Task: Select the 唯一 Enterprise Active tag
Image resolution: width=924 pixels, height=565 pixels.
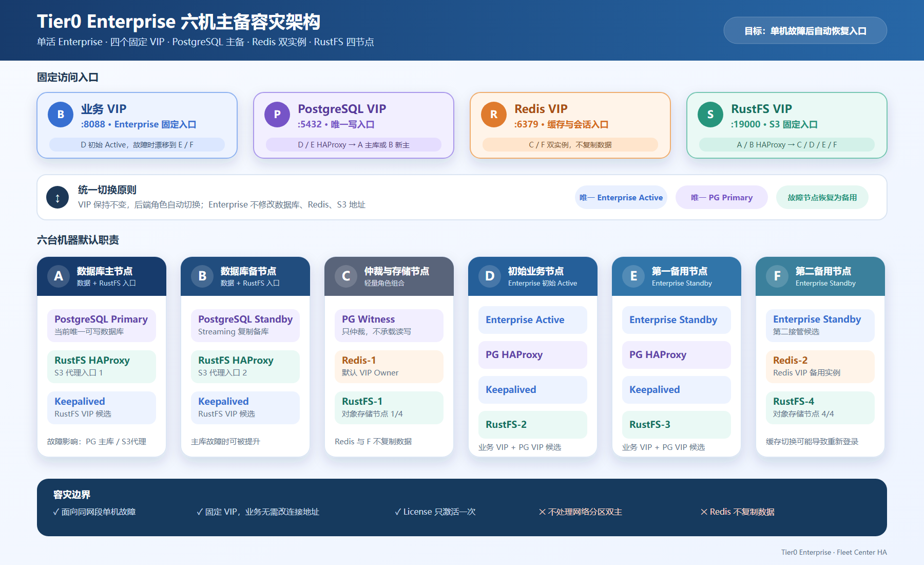Action: point(621,197)
